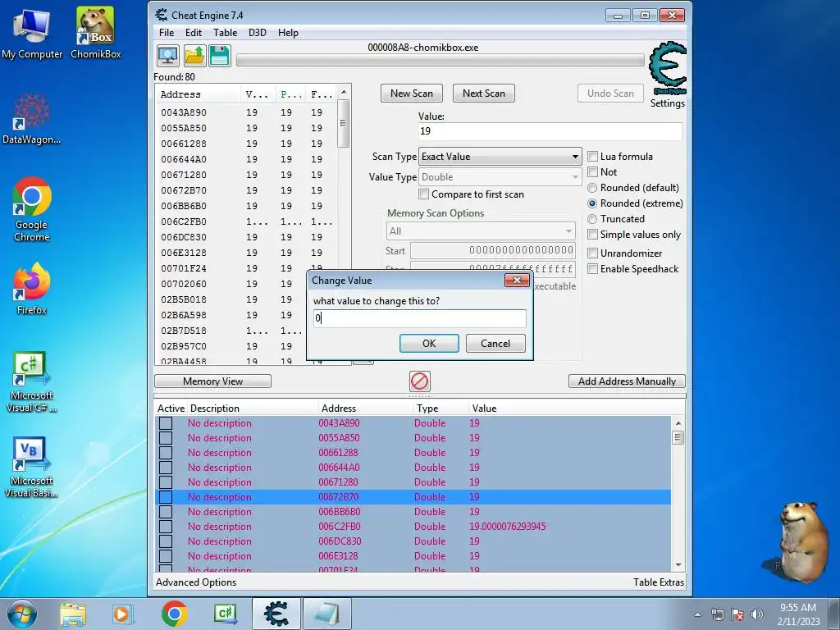Launch Google Chrome from desktop

(x=32, y=210)
